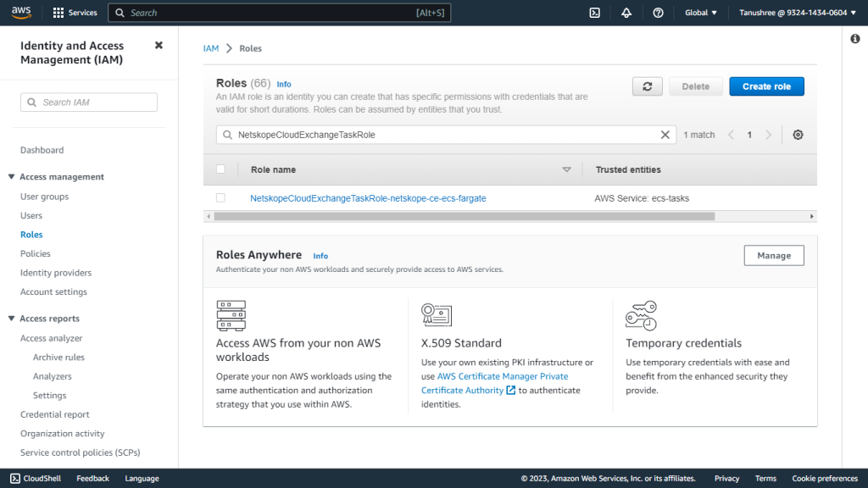The image size is (868, 488).
Task: Open Info link beside Roles heading
Action: tap(284, 84)
